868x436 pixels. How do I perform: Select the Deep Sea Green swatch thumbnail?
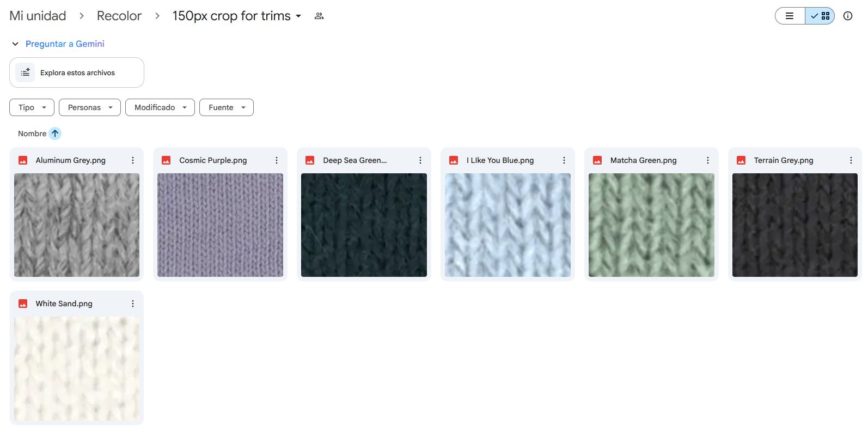pyautogui.click(x=364, y=225)
